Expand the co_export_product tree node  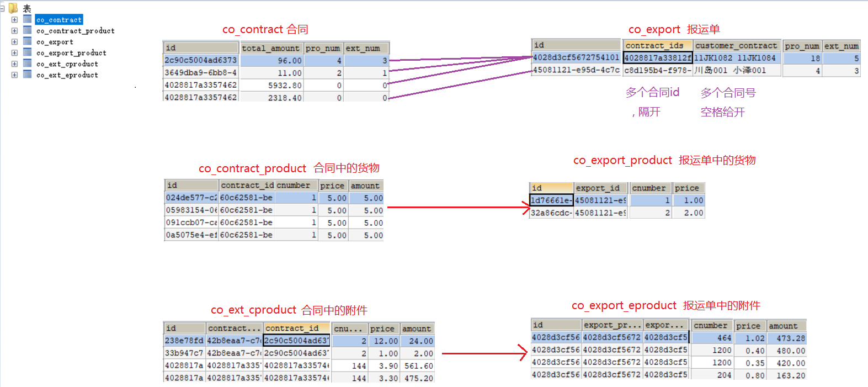click(14, 53)
